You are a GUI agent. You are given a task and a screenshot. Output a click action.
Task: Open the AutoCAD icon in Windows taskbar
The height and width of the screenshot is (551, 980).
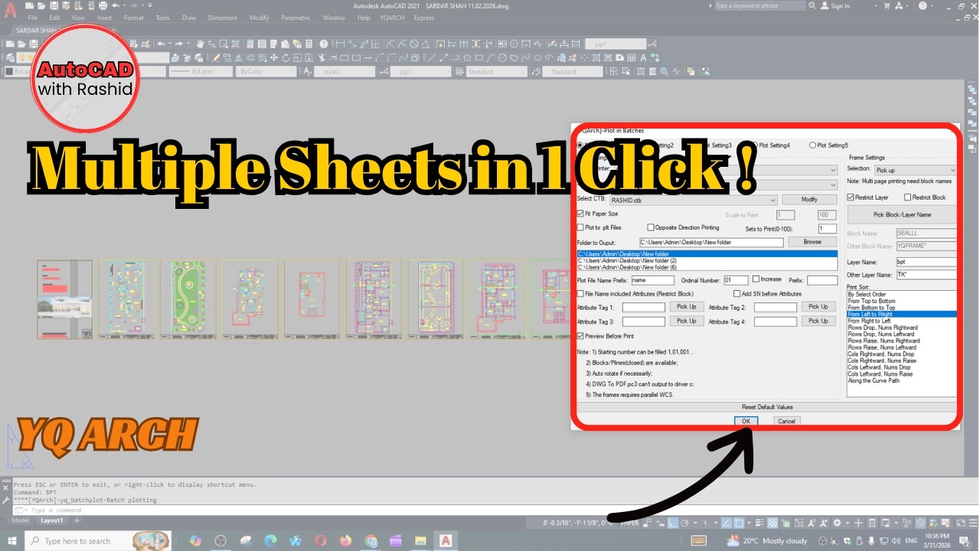coord(446,540)
